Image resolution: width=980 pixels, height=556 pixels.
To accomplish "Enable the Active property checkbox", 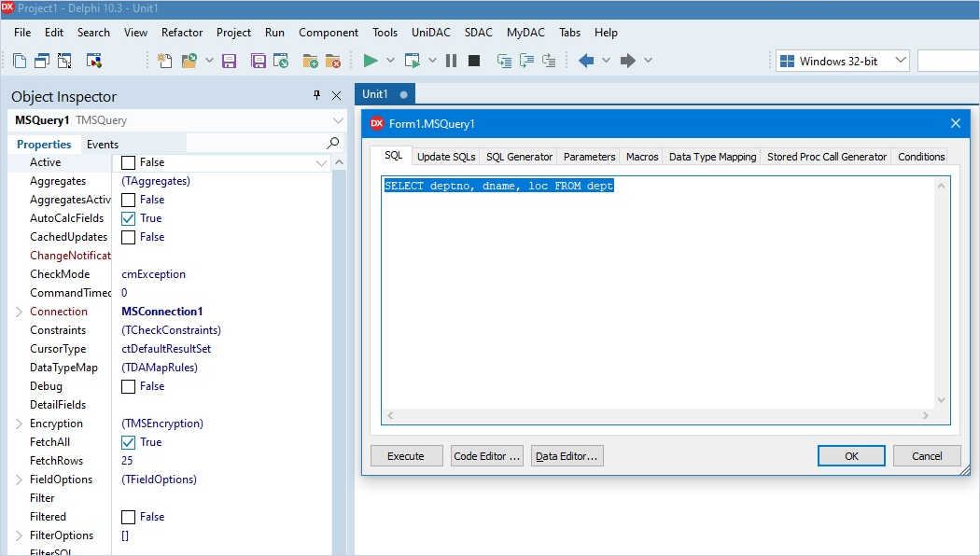I will coord(127,161).
